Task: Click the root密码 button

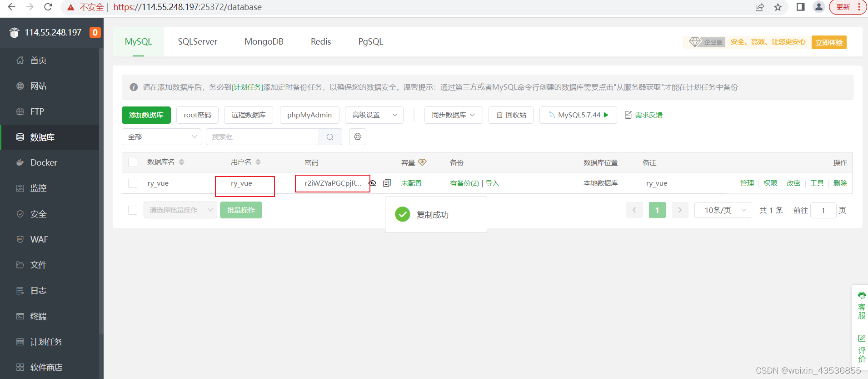Action: [x=197, y=115]
